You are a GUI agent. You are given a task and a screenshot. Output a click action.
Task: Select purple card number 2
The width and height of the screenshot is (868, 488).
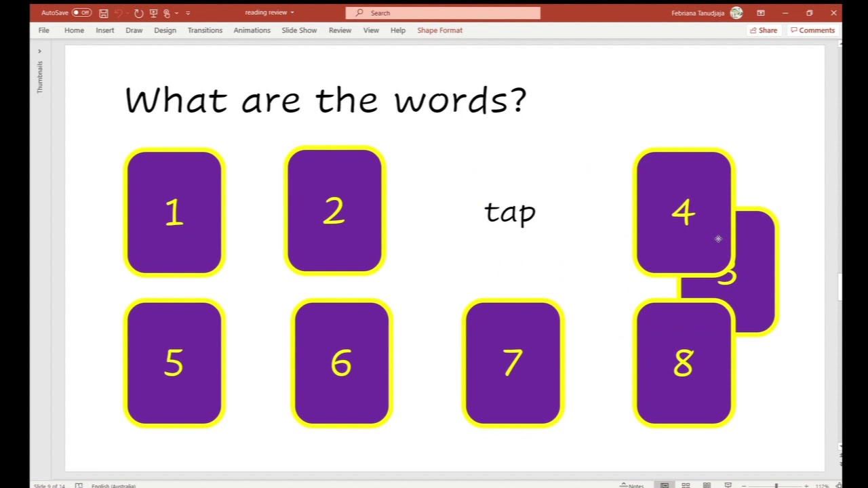coord(335,211)
